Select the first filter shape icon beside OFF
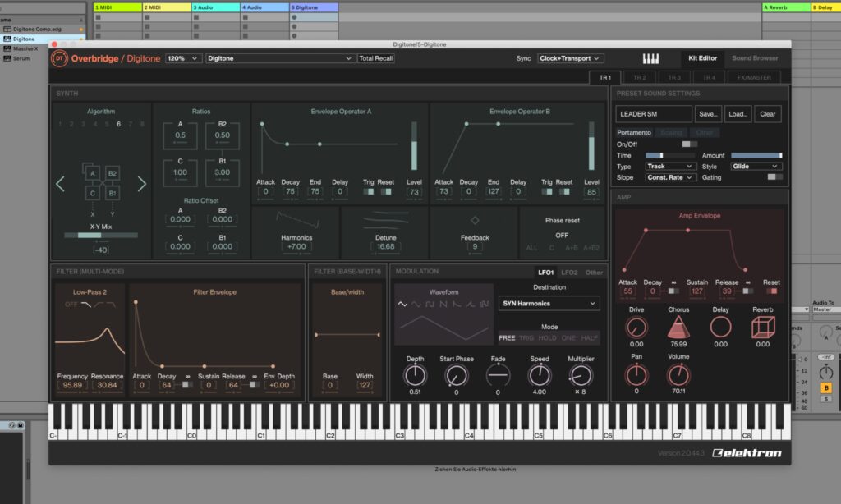 (x=85, y=305)
